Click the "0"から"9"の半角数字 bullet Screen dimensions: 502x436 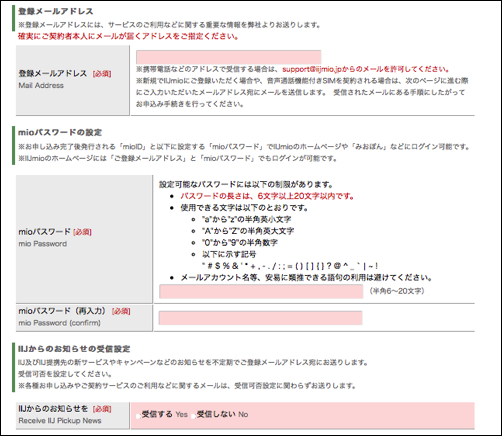[240, 243]
